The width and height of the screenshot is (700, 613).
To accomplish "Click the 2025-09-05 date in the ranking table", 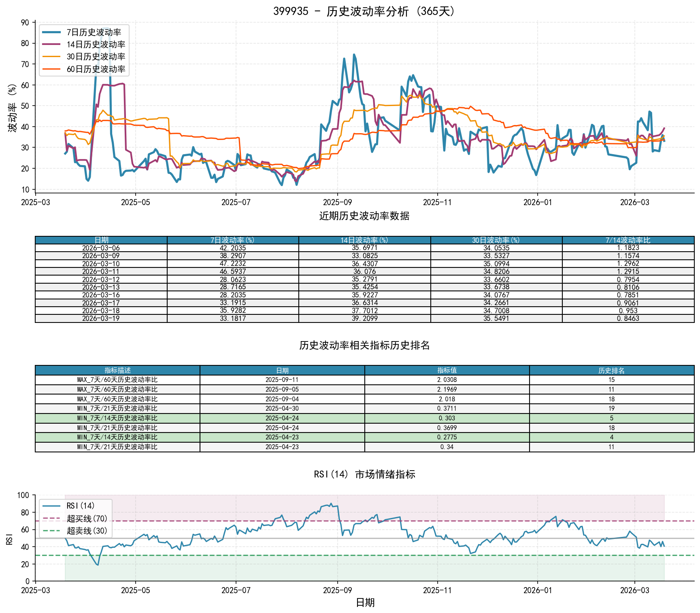I will click(282, 389).
